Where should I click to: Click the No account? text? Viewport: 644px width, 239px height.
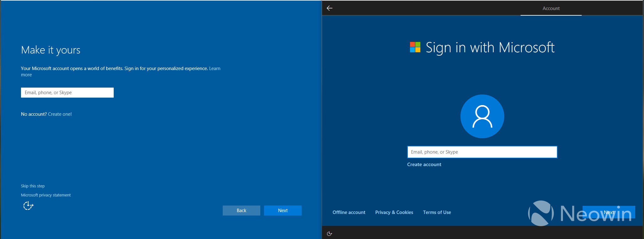(34, 114)
